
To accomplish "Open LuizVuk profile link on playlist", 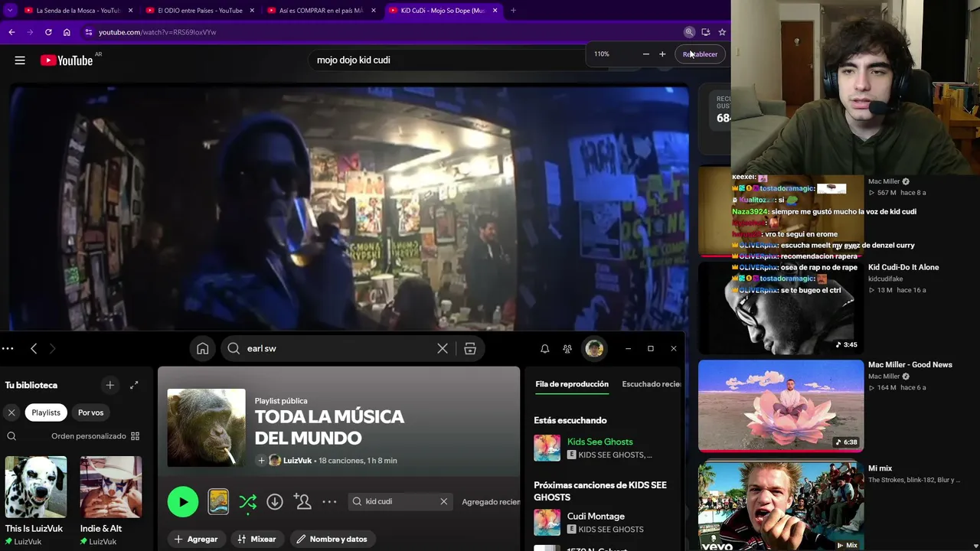I will (297, 461).
